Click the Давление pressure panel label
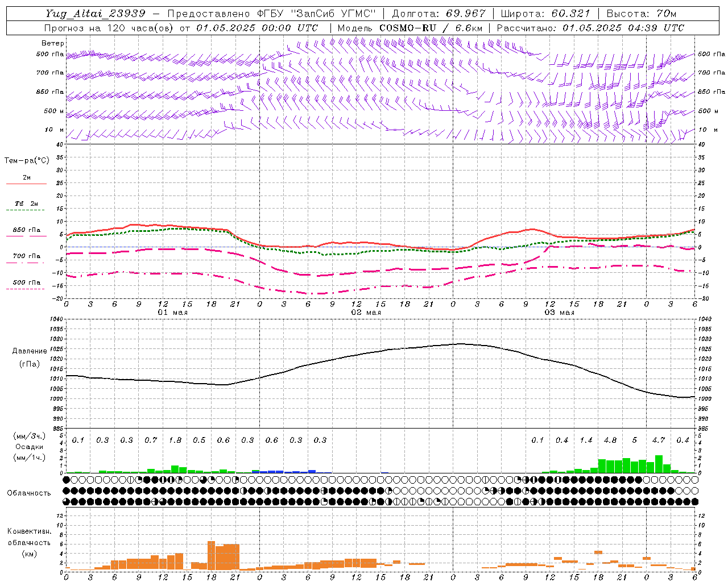 pyautogui.click(x=30, y=351)
